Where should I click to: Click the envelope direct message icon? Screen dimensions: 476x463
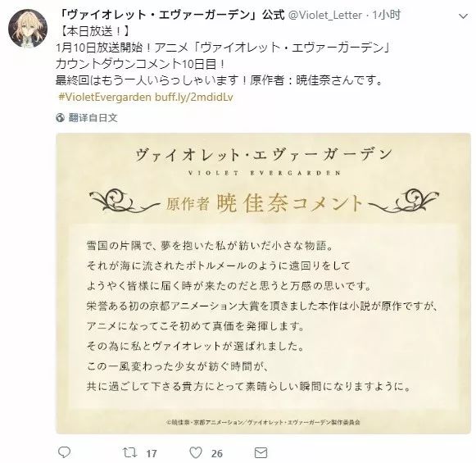(x=261, y=452)
